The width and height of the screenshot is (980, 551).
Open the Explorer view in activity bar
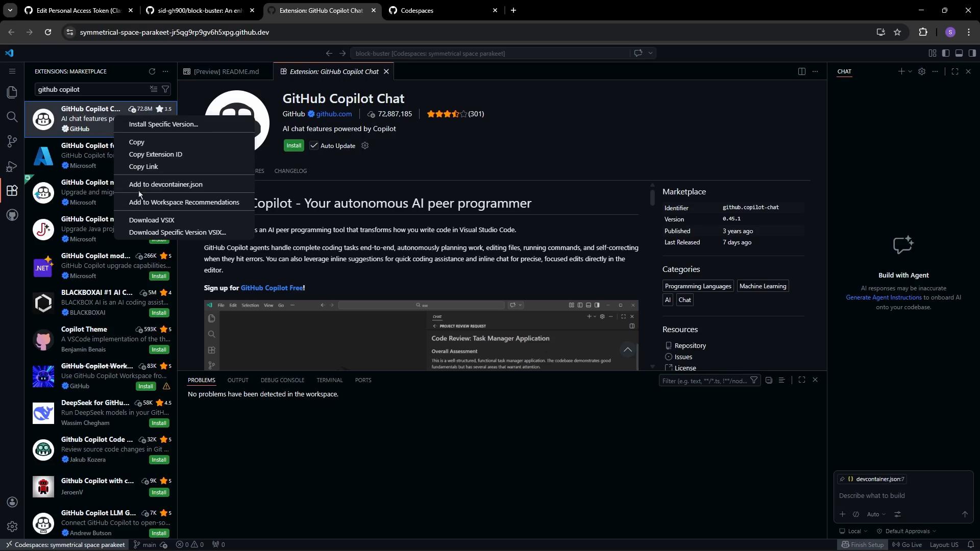tap(12, 92)
